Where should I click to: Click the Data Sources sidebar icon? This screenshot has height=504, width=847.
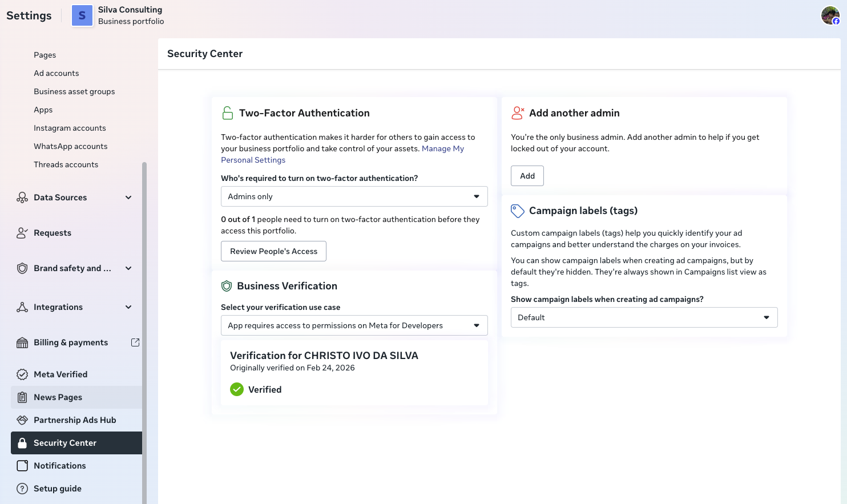[22, 197]
